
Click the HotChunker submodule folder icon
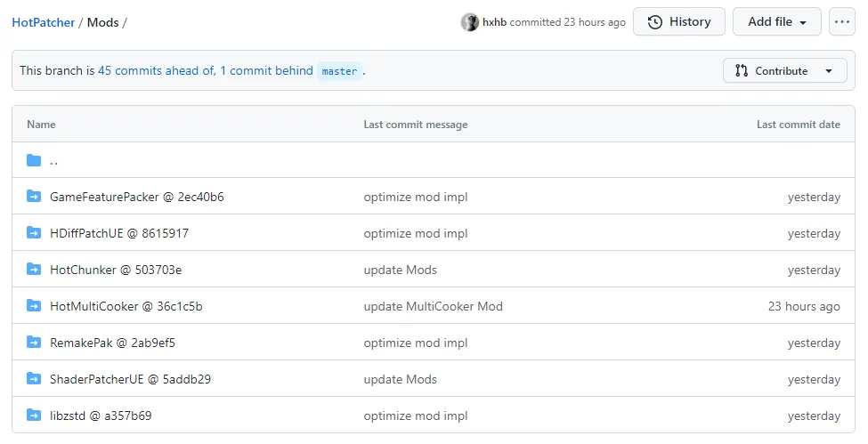tap(34, 270)
